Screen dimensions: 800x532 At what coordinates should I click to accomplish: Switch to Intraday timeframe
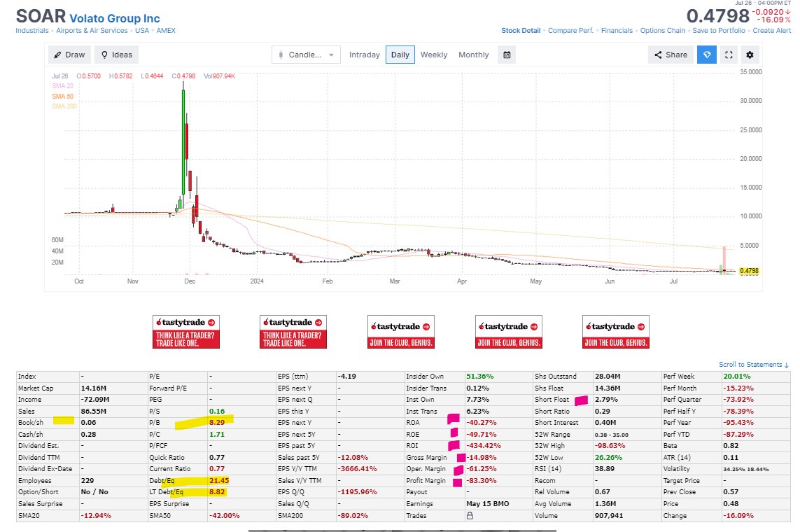pos(364,55)
